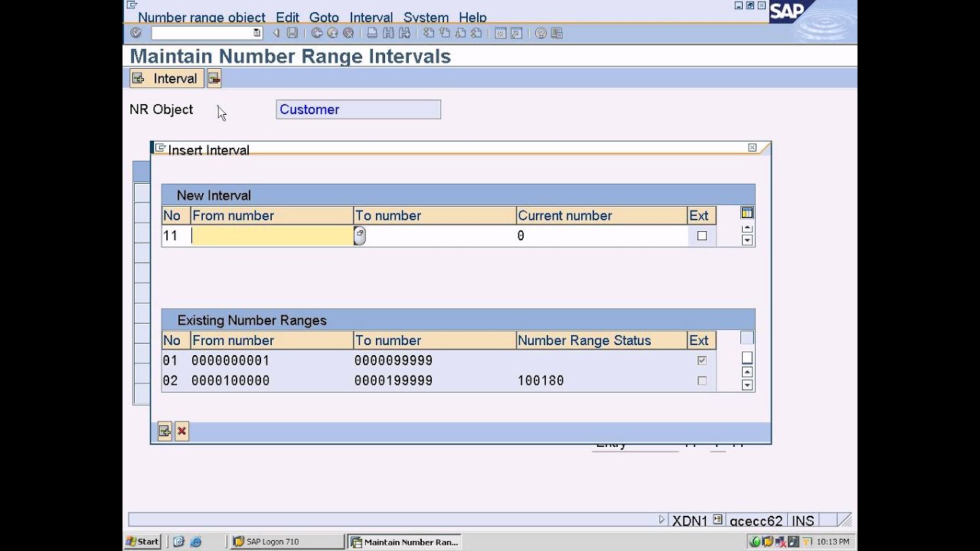Click the Find Next binoculars icon
Viewport: 980px width, 551px height.
click(404, 33)
